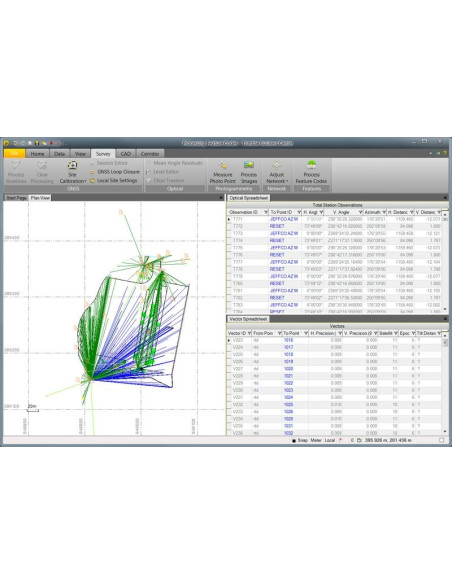This screenshot has width=452, height=584.
Task: Select vector row V230
Action: point(334,390)
